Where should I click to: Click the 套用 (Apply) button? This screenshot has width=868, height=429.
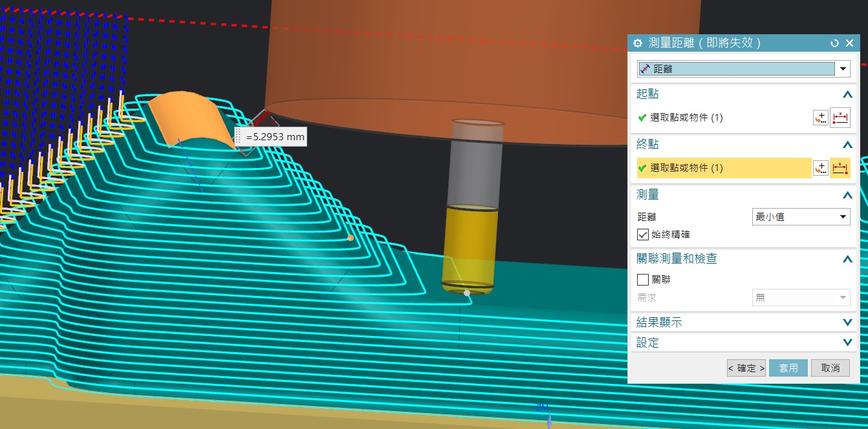(x=788, y=368)
